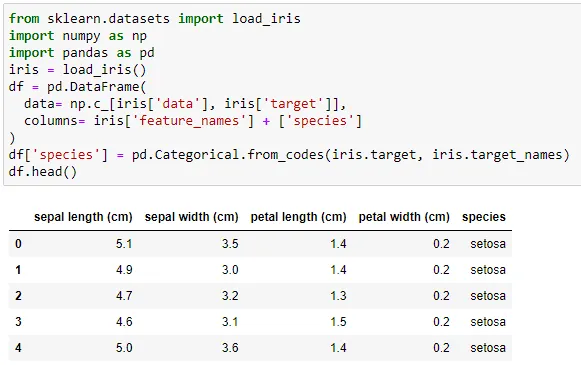This screenshot has height=365, width=581.
Task: Click the 'sepal width (cm)' column header
Action: [x=191, y=217]
